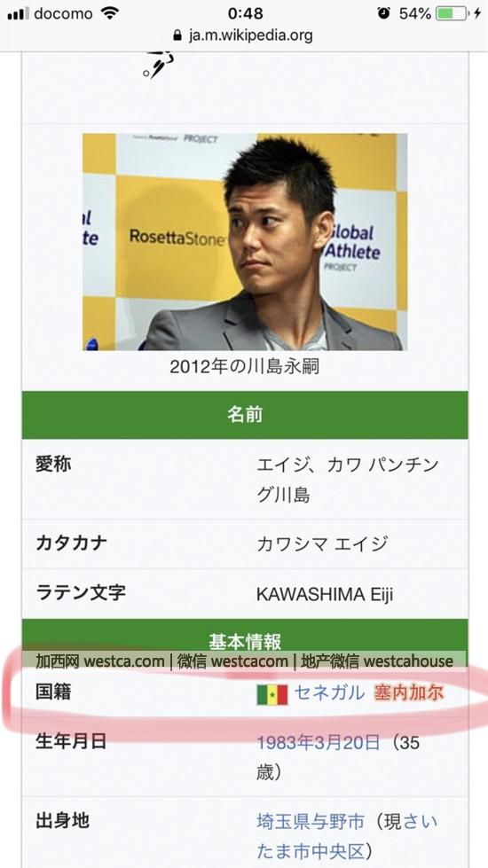Tap the 基本情報 green section header

pos(245,642)
